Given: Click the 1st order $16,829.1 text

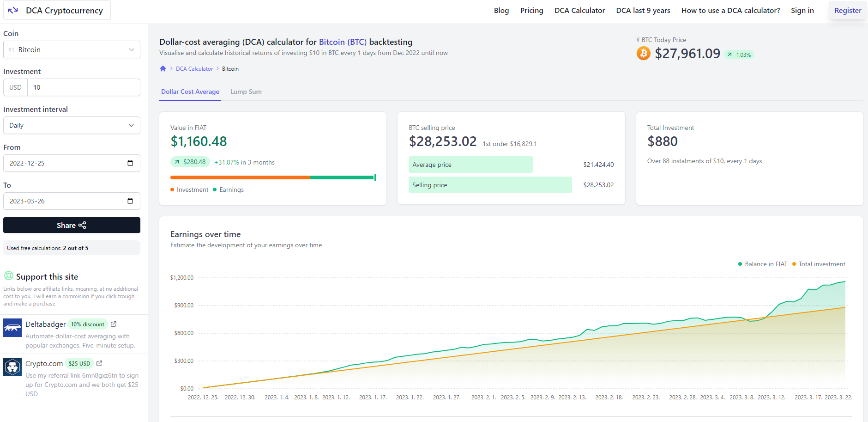Looking at the screenshot, I should (x=510, y=144).
